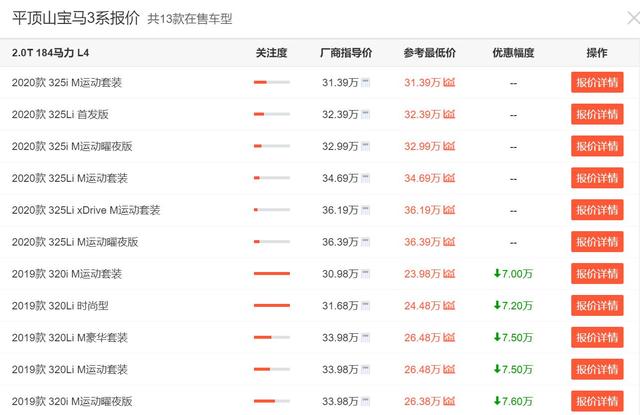Open model link 2019款 320i M运动曜夜版
The width and height of the screenshot is (640, 415).
pyautogui.click(x=72, y=401)
